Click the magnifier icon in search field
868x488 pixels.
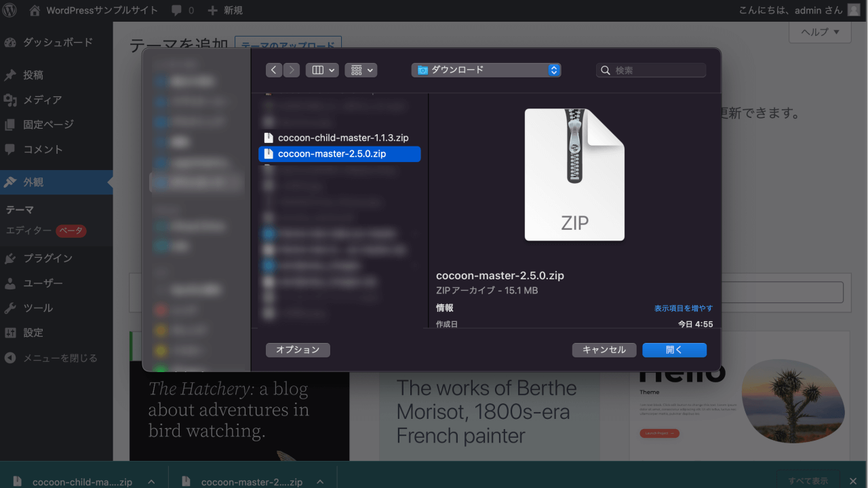pyautogui.click(x=606, y=70)
